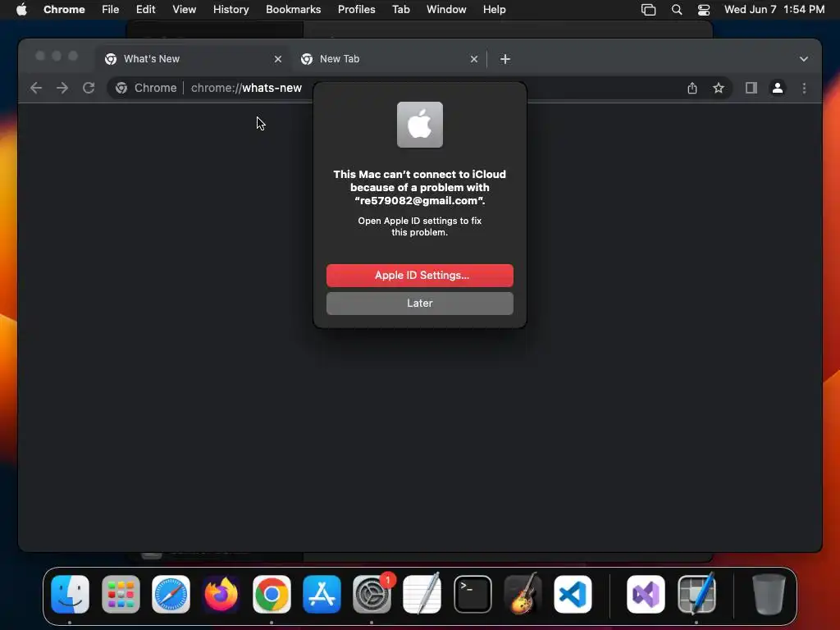
Task: Open the History menu
Action: tap(231, 9)
